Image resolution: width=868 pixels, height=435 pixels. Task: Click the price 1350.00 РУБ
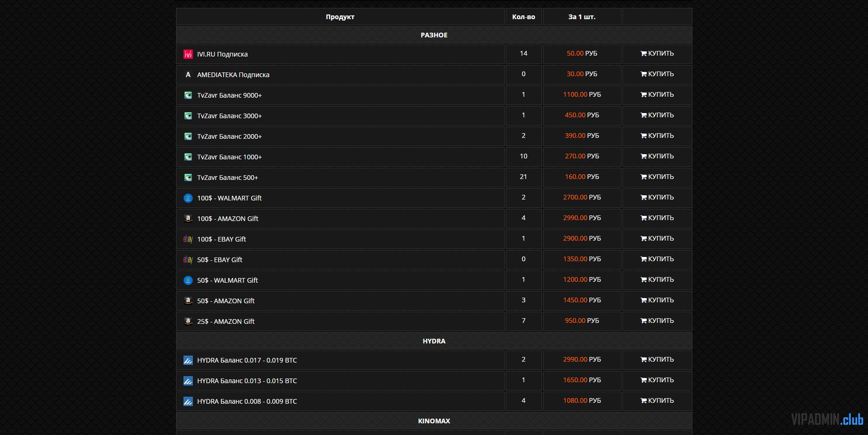582,259
